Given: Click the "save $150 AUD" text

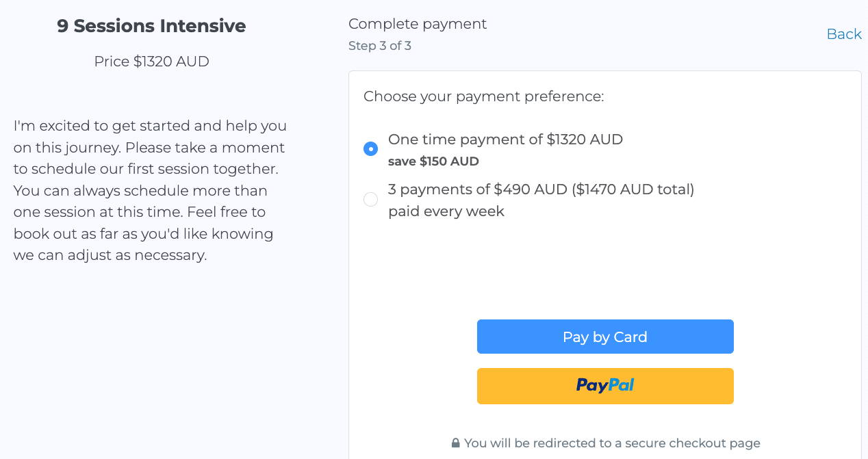Looking at the screenshot, I should [433, 161].
